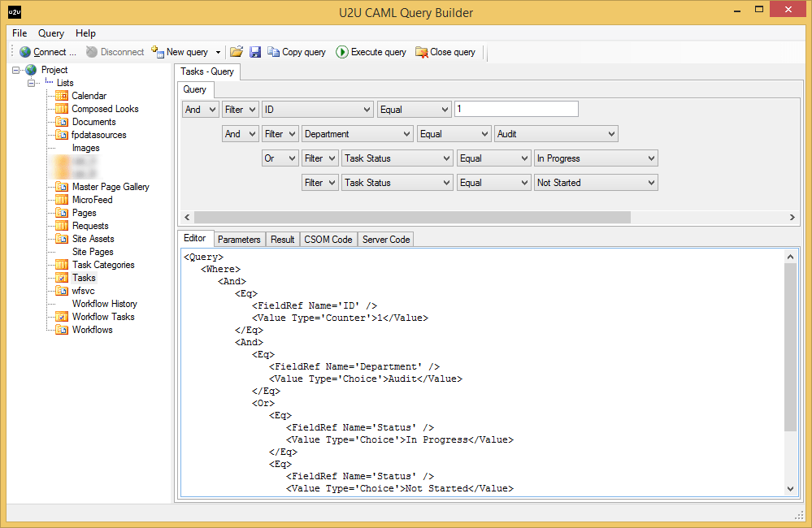Click the fpdatasources library icon

pyautogui.click(x=62, y=135)
